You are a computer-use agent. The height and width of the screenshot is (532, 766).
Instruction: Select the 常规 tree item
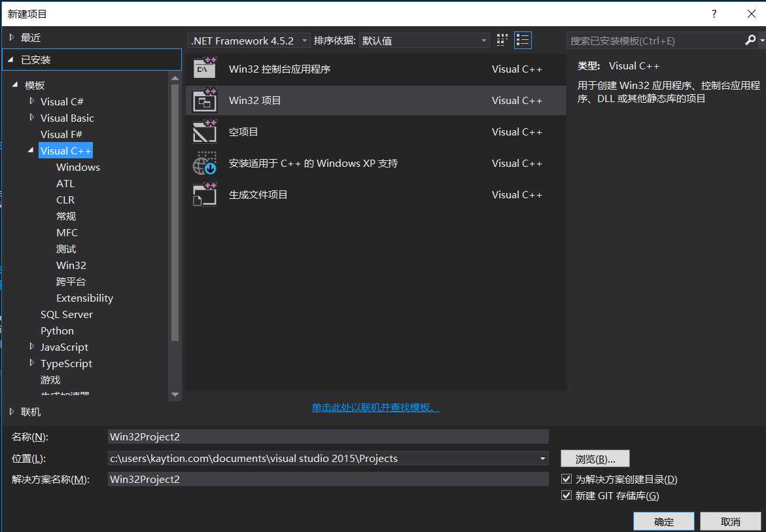tap(66, 217)
